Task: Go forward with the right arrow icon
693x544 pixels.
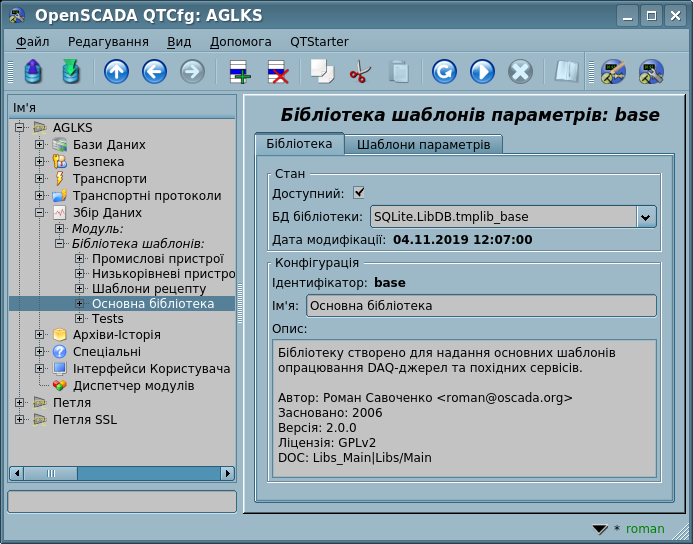Action: click(192, 72)
